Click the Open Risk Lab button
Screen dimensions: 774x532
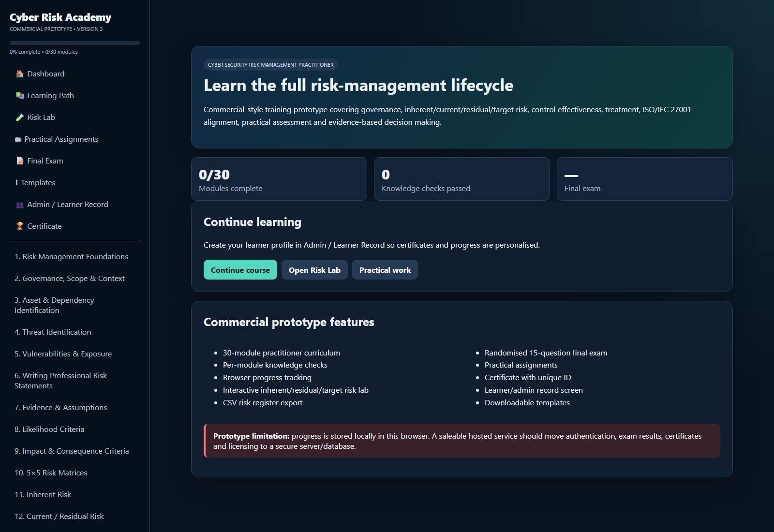(x=314, y=270)
